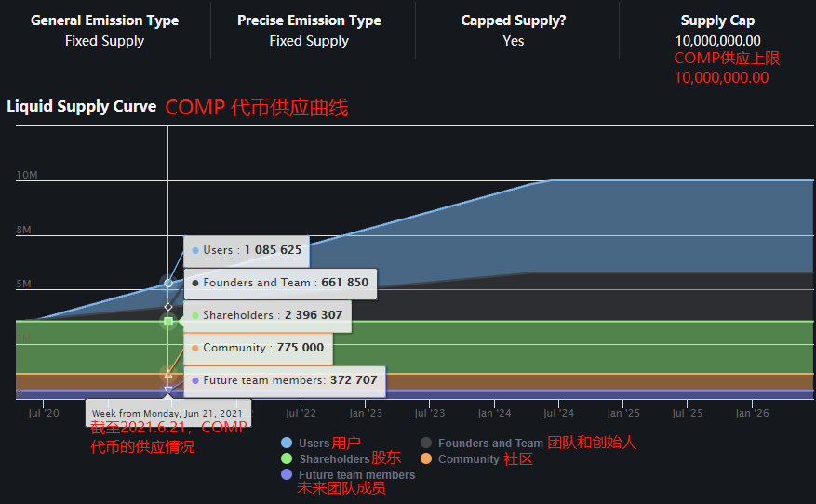Click the blue Users legend dot

[287, 444]
